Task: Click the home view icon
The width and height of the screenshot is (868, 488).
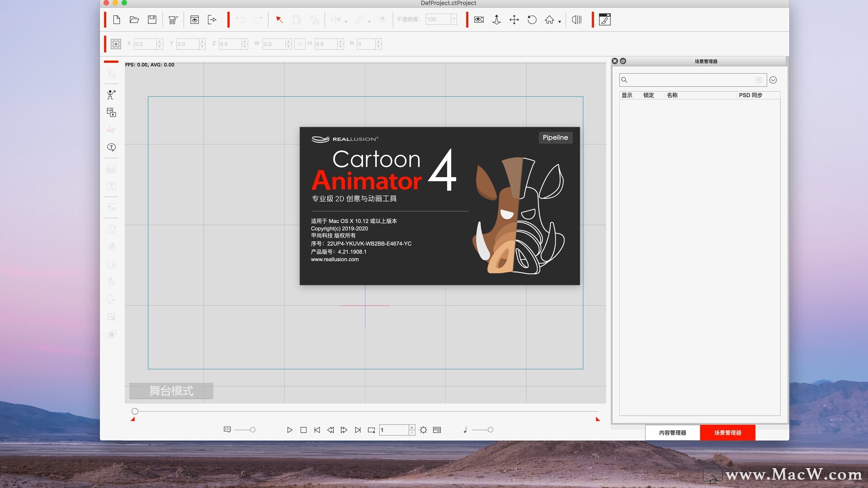Action: click(549, 19)
